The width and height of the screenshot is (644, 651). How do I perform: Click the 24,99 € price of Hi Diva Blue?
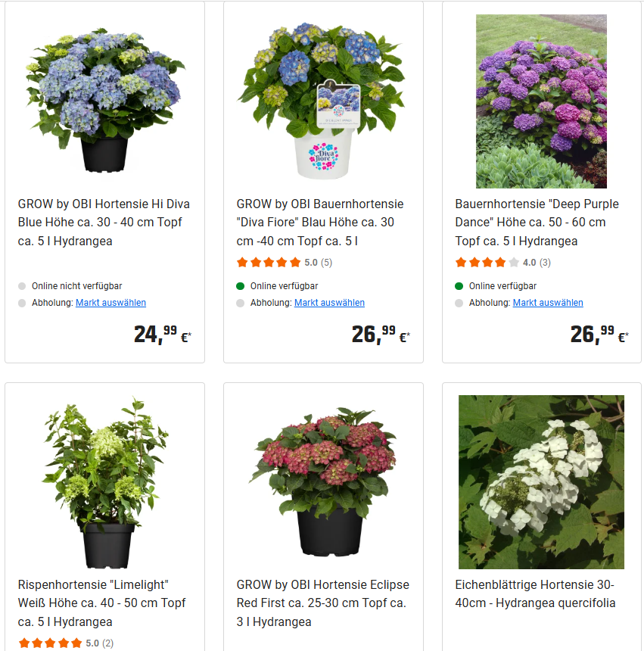click(162, 335)
